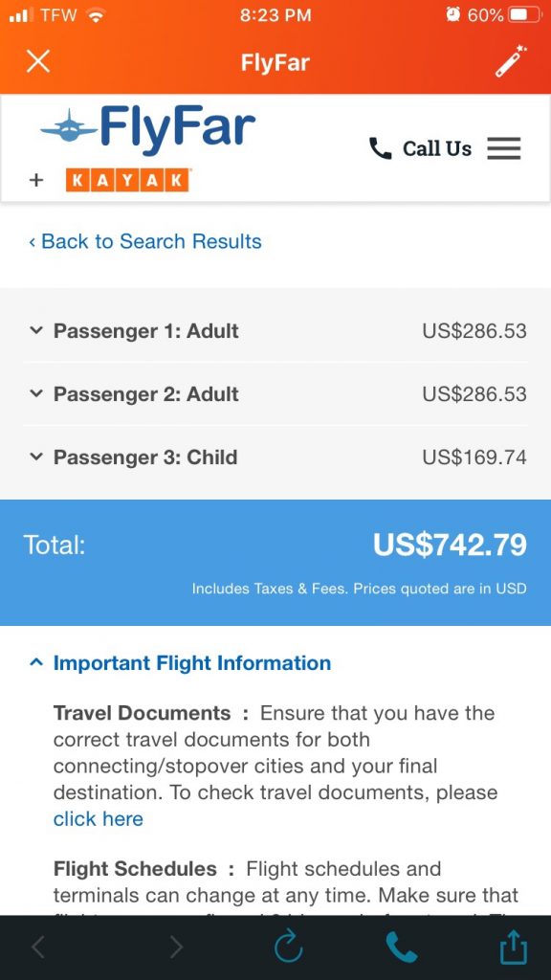Image resolution: width=551 pixels, height=980 pixels.
Task: Open the 'click here' travel documents link
Action: click(x=99, y=819)
